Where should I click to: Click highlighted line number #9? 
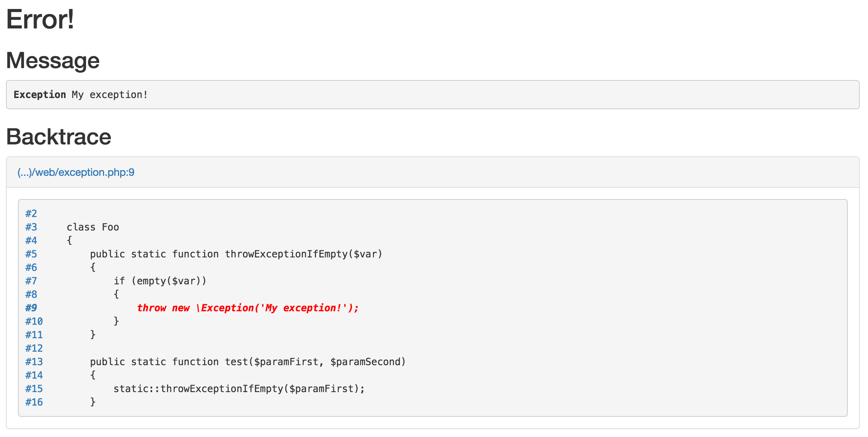pyautogui.click(x=31, y=308)
